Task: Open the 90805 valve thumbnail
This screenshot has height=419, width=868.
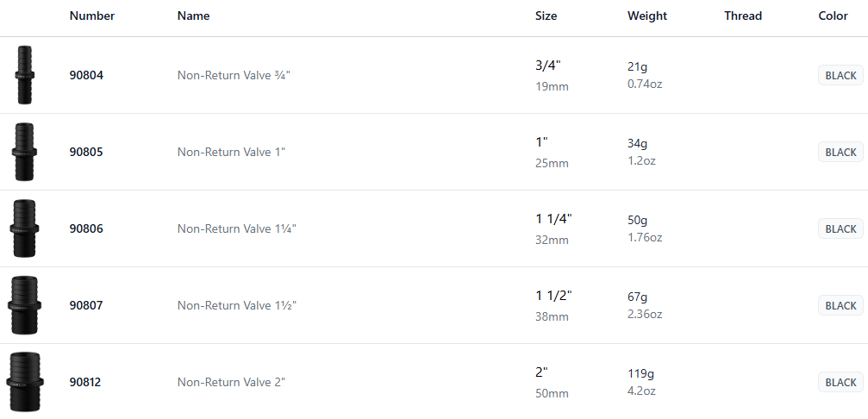Action: point(24,152)
